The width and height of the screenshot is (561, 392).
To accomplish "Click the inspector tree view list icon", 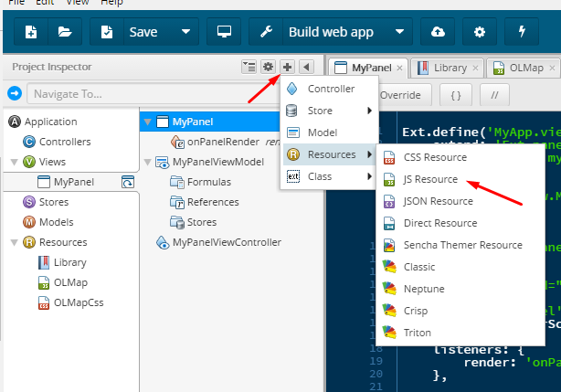I will [249, 67].
